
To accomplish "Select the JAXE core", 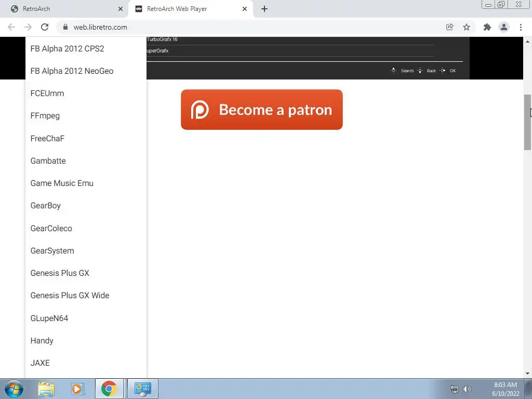I will 86,363.
